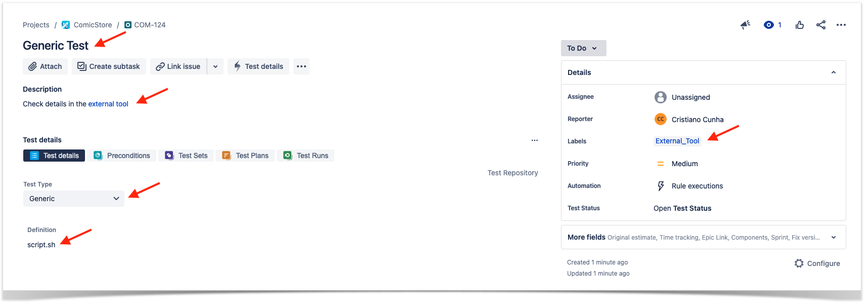Screen dimensions: 868x305
Task: Open the share issue icon
Action: click(x=821, y=25)
